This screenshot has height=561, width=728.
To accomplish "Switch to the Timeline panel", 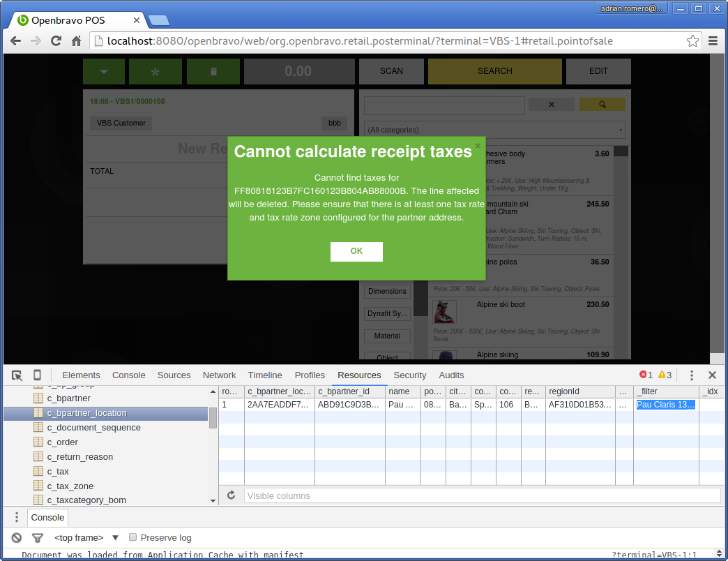I will point(265,375).
